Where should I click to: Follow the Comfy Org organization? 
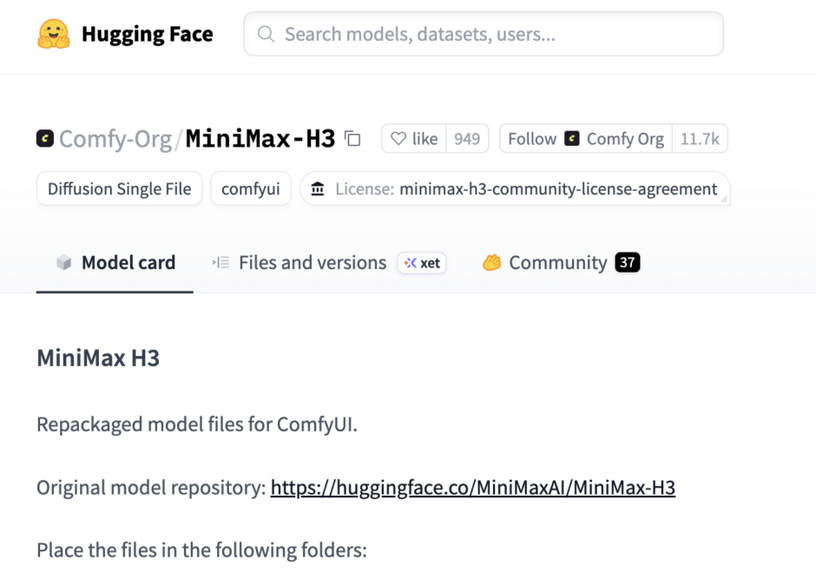coord(586,138)
